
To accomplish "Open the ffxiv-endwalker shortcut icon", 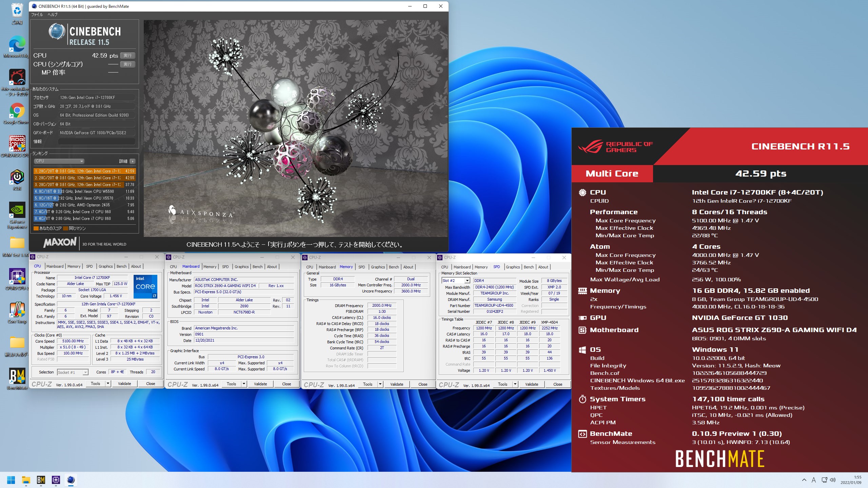I will tap(17, 82).
